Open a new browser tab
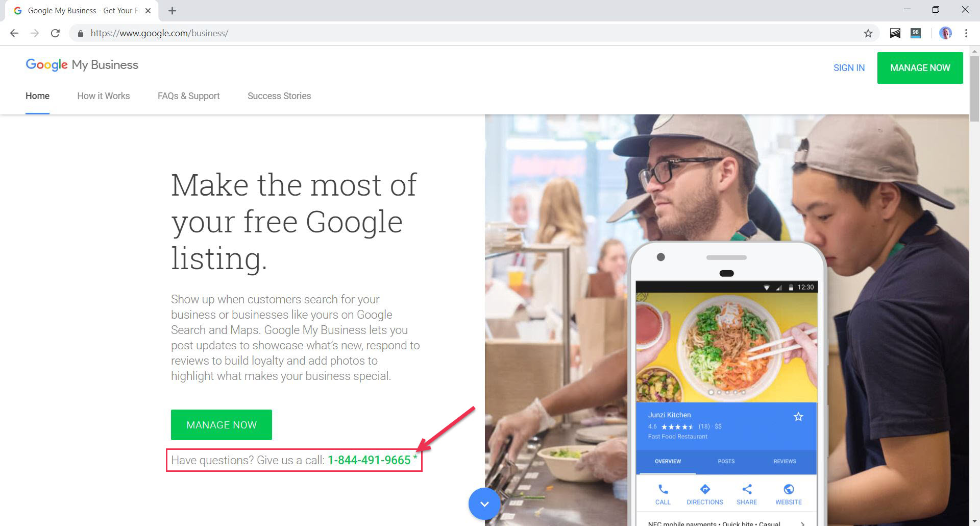This screenshot has height=526, width=980. [x=172, y=11]
